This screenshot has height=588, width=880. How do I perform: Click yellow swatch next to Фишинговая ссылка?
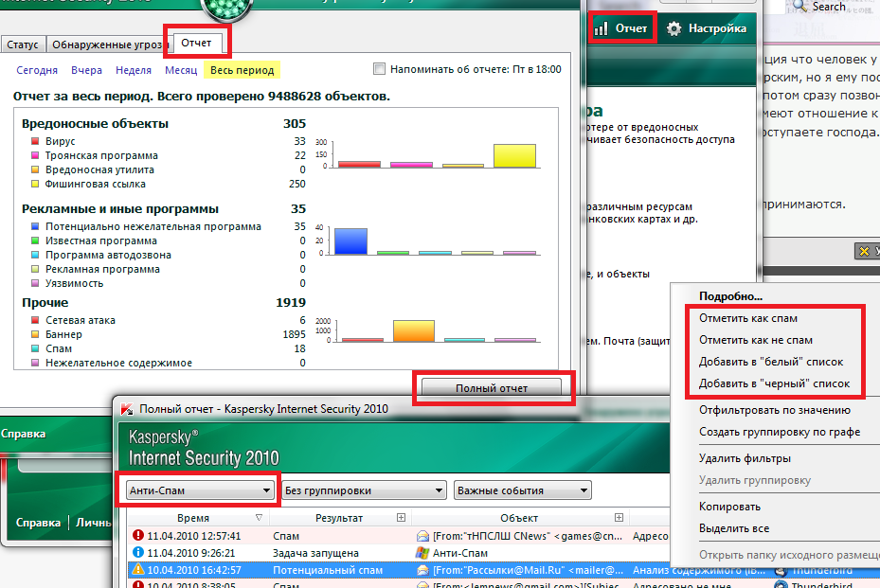coord(35,184)
